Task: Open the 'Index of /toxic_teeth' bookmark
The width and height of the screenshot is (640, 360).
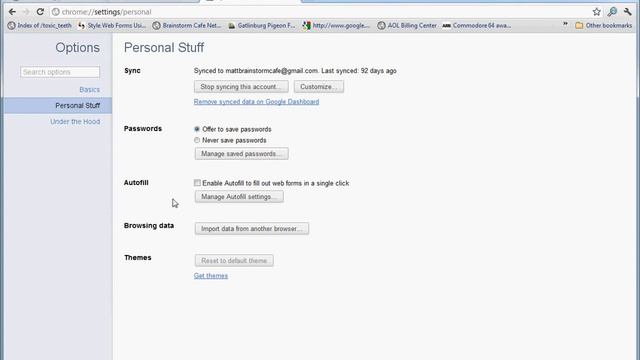Action: tap(40, 25)
